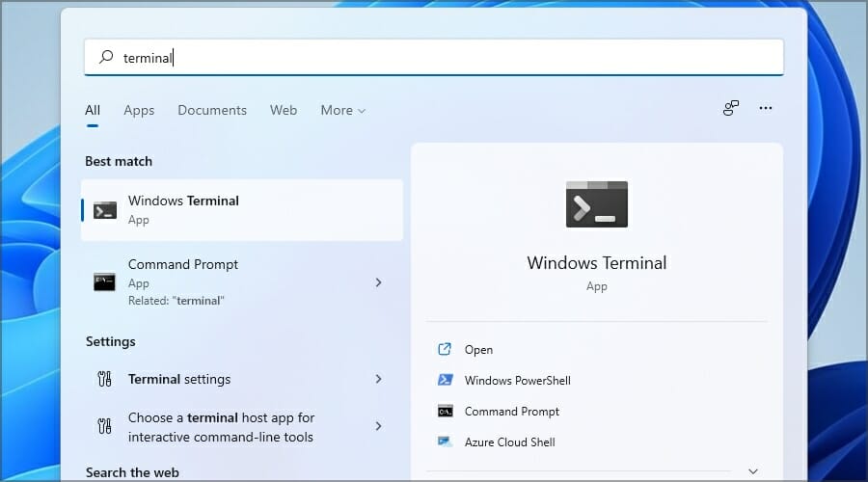Expand the Command Prompt result arrow

379,282
